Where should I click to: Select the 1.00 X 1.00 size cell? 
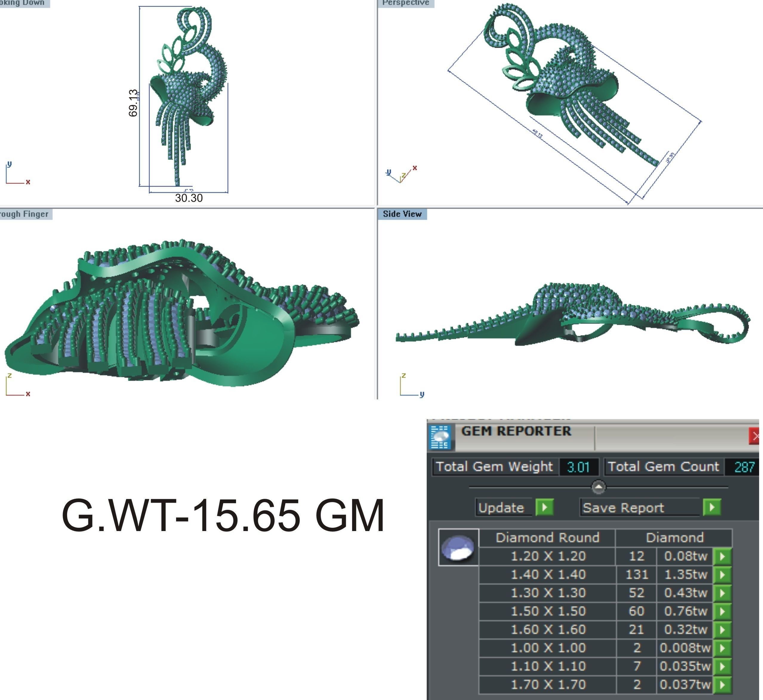548,648
